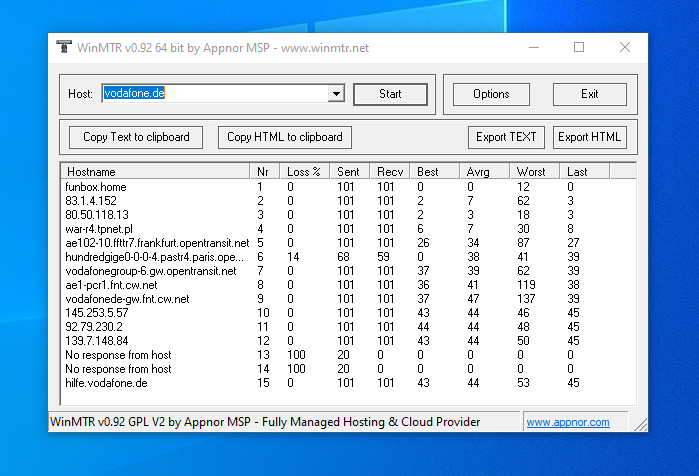Copy HTML to clipboard
The height and width of the screenshot is (476, 699).
284,137
